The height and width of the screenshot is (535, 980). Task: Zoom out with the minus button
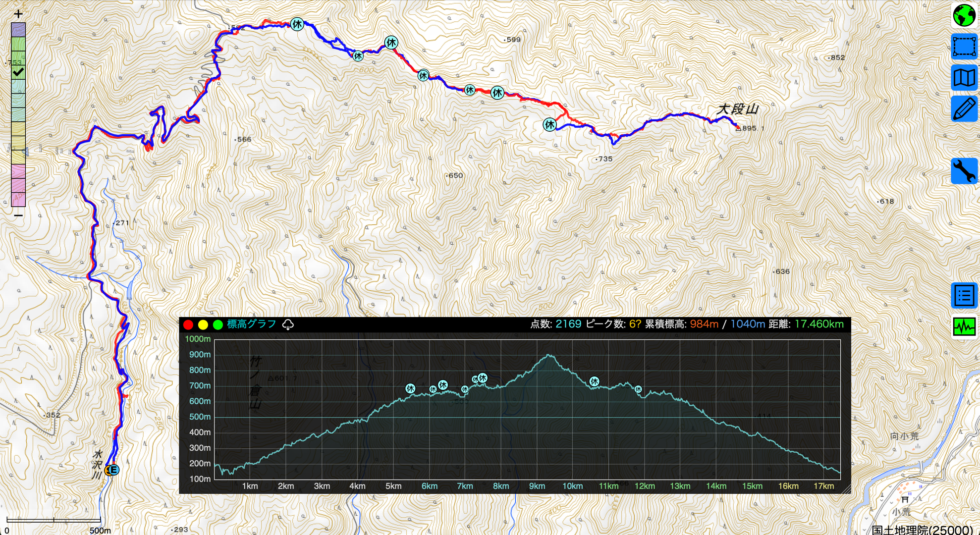pos(18,215)
